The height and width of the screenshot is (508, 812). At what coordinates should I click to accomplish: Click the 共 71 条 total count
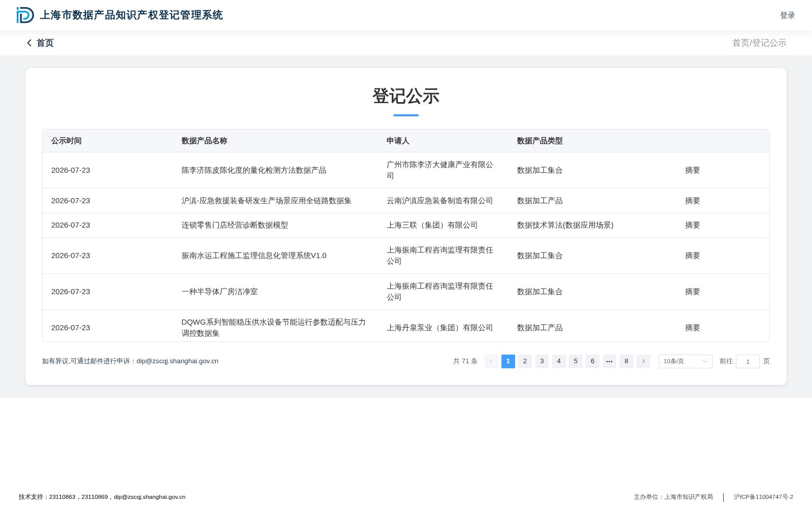click(465, 361)
